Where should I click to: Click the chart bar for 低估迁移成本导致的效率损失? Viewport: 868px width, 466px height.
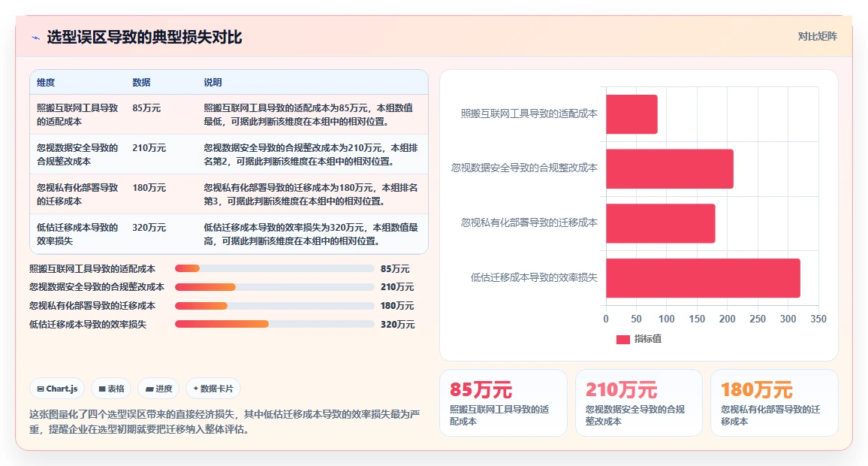pos(703,278)
